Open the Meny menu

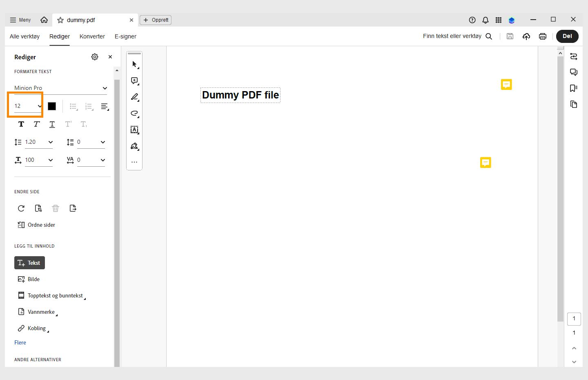tap(20, 20)
